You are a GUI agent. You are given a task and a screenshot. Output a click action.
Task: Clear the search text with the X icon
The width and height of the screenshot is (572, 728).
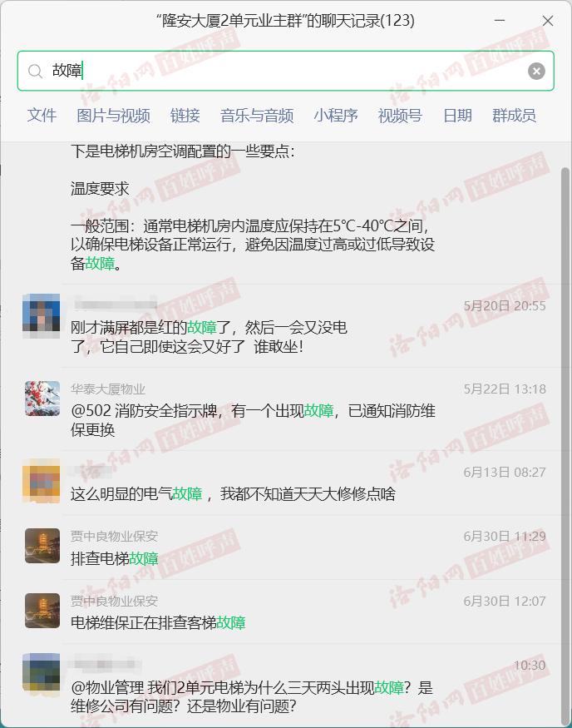pyautogui.click(x=536, y=71)
